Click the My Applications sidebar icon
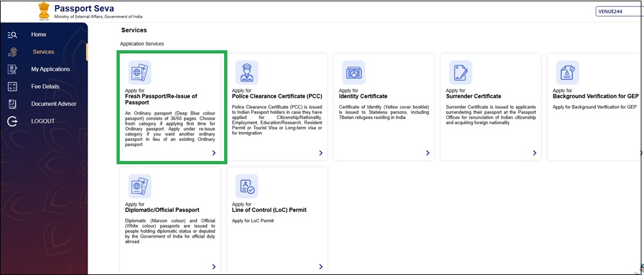This screenshot has width=644, height=275. (12, 70)
